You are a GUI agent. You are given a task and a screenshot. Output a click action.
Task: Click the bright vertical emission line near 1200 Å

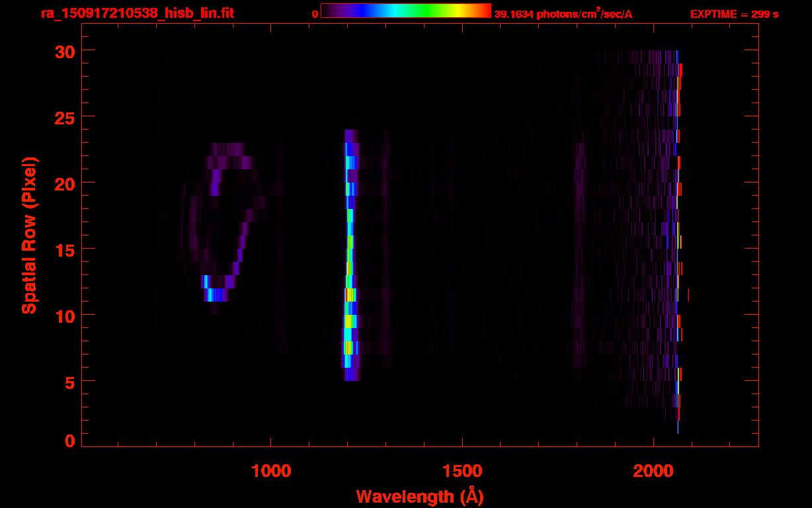click(x=350, y=255)
